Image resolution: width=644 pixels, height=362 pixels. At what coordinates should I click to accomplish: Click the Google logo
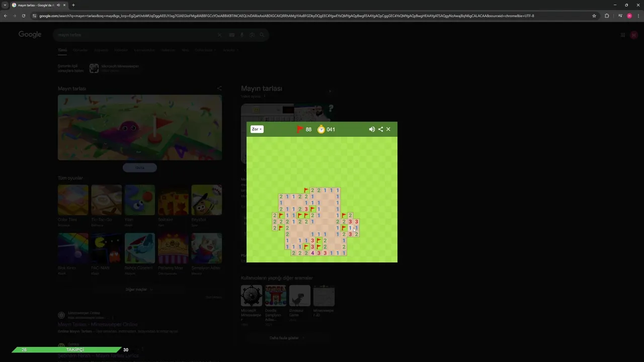coord(30,34)
